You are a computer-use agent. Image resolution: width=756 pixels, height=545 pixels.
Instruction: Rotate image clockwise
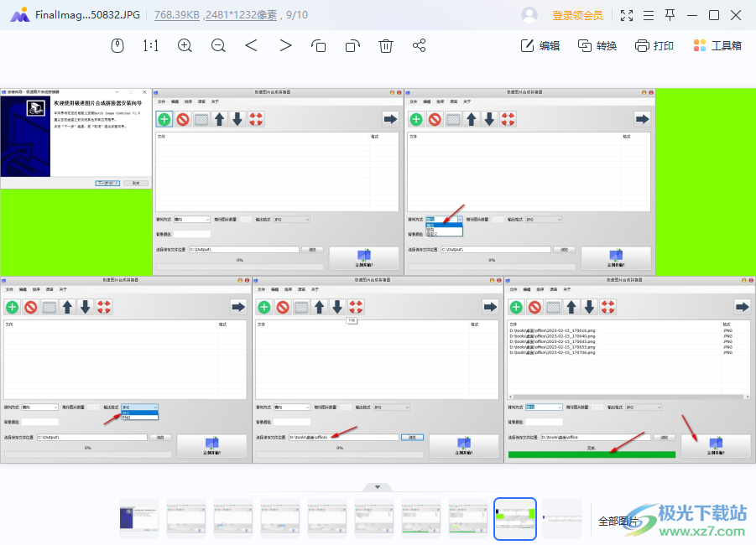(352, 46)
